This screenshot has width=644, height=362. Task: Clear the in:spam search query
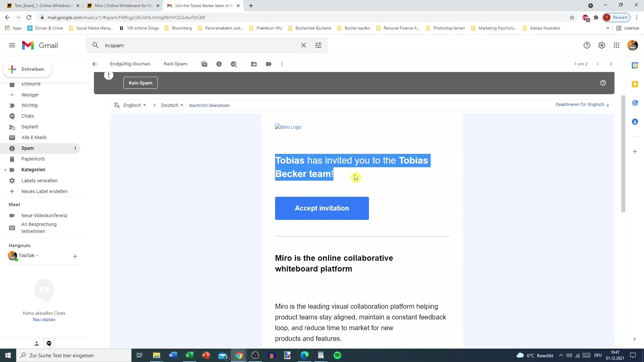303,45
